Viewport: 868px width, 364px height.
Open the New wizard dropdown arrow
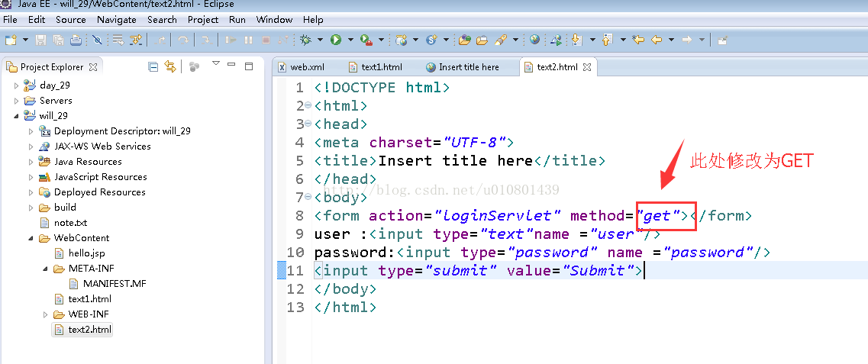pos(25,40)
